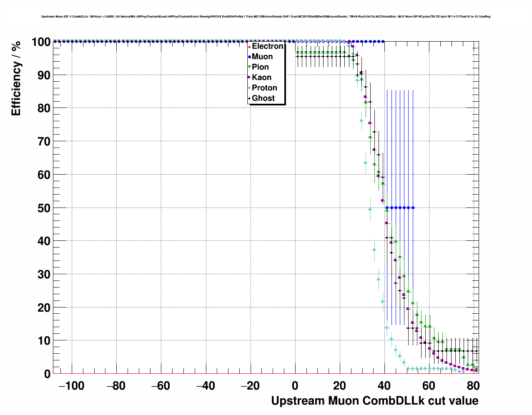Select the Pion label in the legend

pos(260,67)
